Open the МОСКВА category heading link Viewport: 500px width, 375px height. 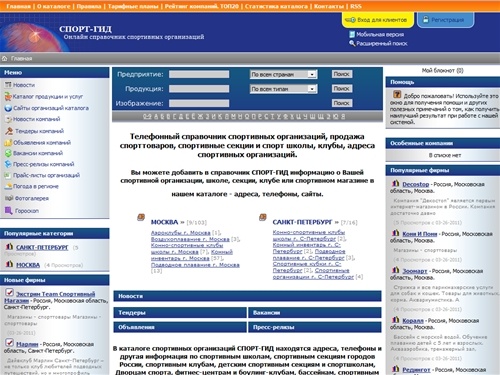[x=165, y=222]
